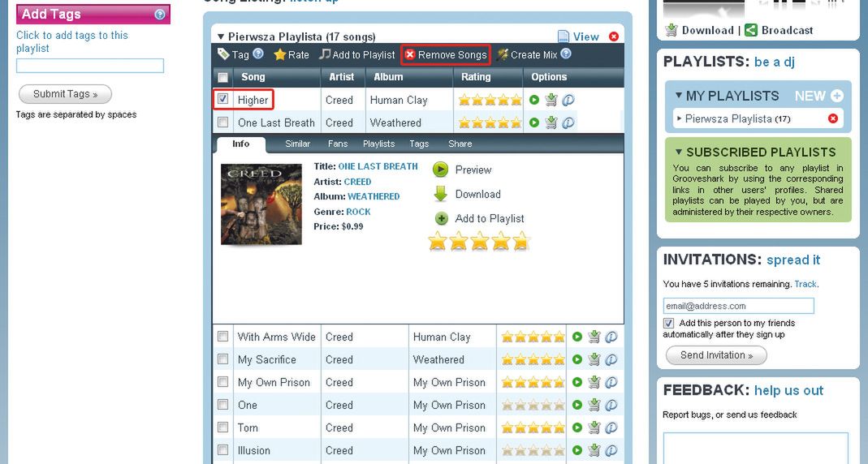Delete Pierwsza Playlista from My Playlists sidebar
The image size is (868, 464).
pos(832,118)
